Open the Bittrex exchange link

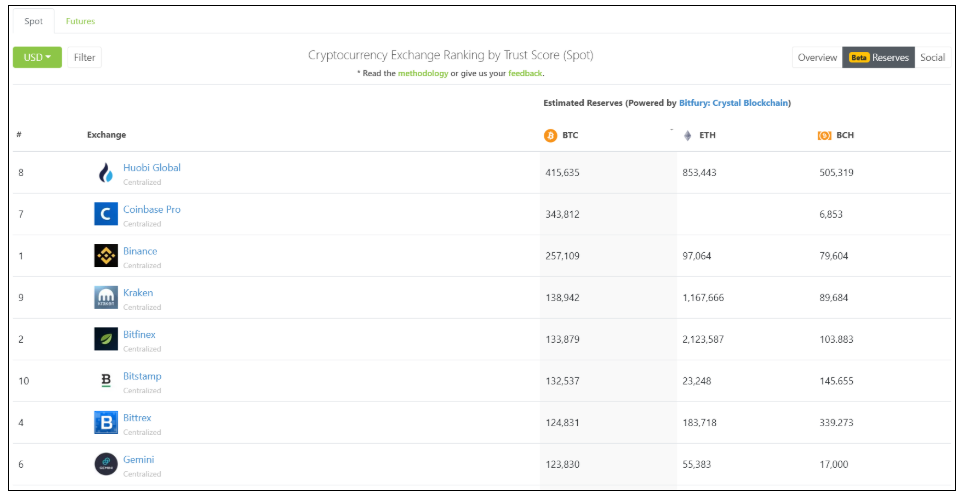coord(137,417)
